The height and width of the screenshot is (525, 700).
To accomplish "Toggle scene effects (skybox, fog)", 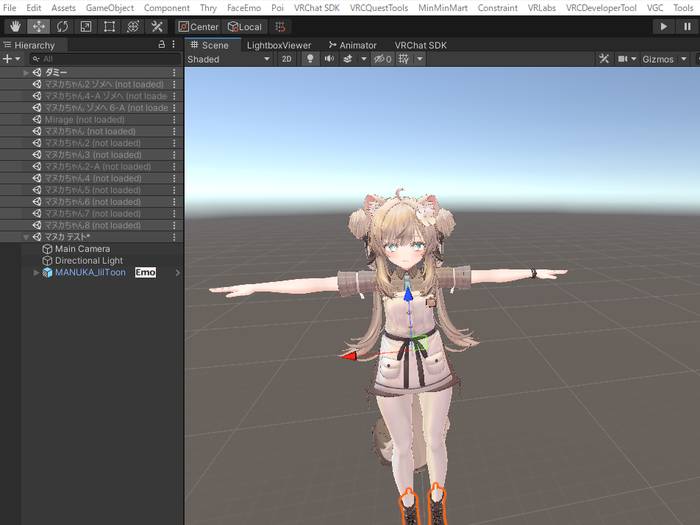I will pos(348,59).
